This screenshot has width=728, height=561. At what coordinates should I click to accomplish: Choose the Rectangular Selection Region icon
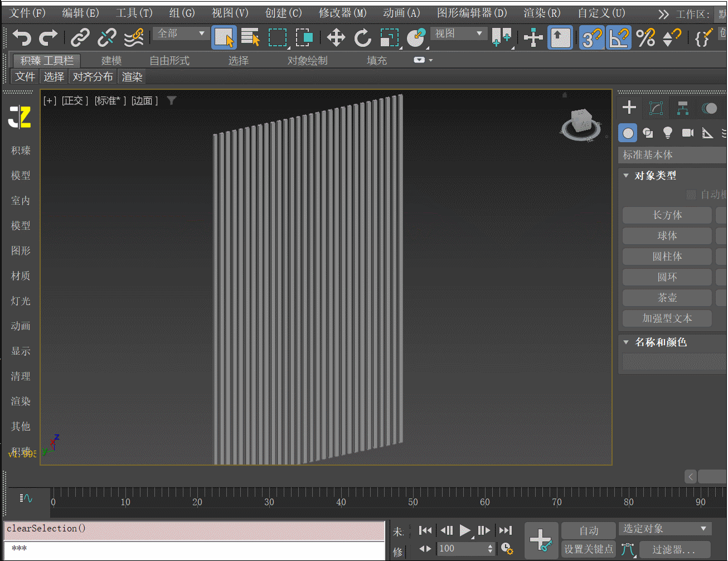tap(278, 38)
